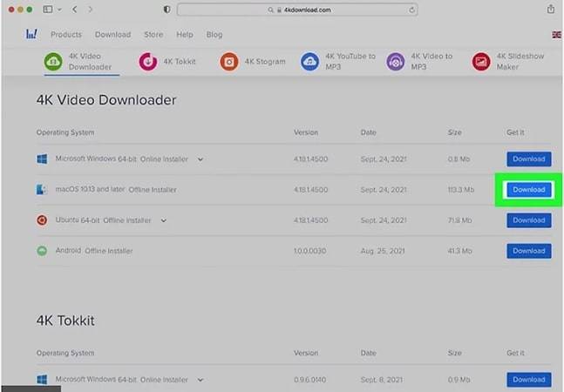
Task: Click the Safari share icon
Action: pos(551,9)
